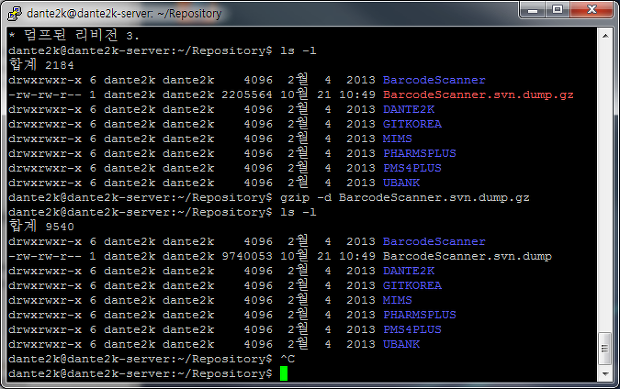The image size is (620, 389).
Task: Click the gzip -d command text
Action: tap(405, 197)
